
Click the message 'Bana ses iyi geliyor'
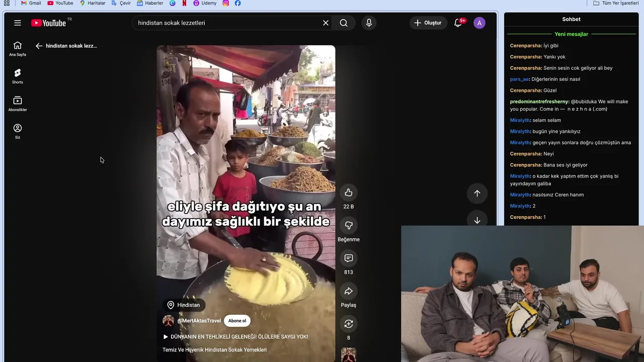click(566, 165)
